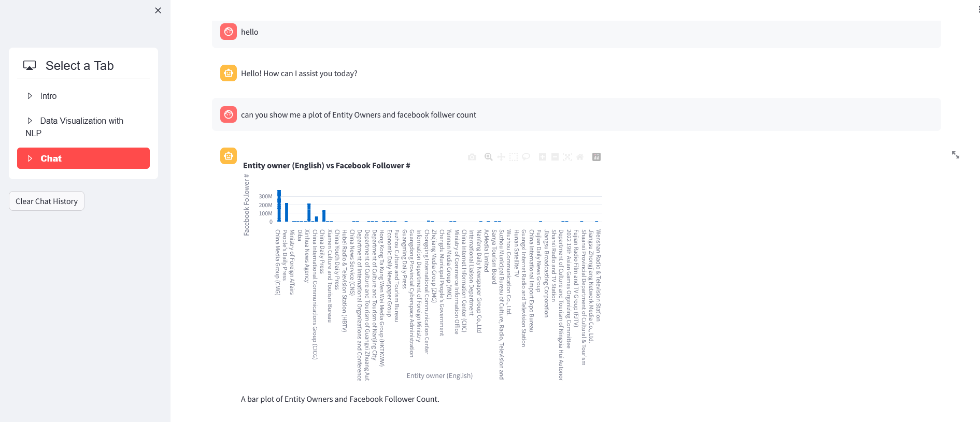Click the Select a Tab heading
This screenshot has width=980, height=422.
79,66
